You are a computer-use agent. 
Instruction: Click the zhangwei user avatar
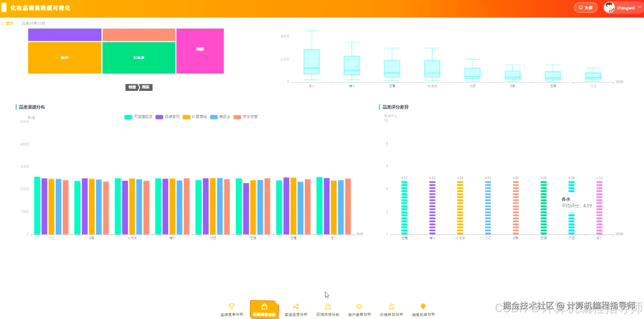[x=609, y=8]
